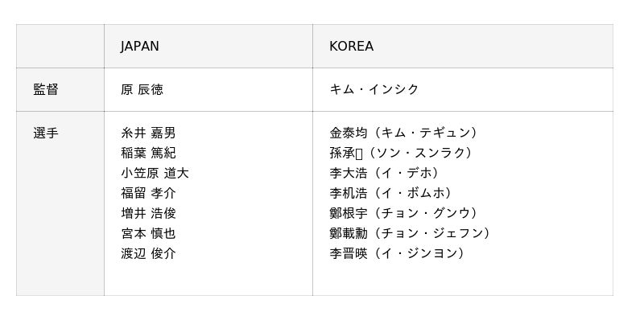
Task: Click player name 稲葉 篤紀
Action: [148, 153]
